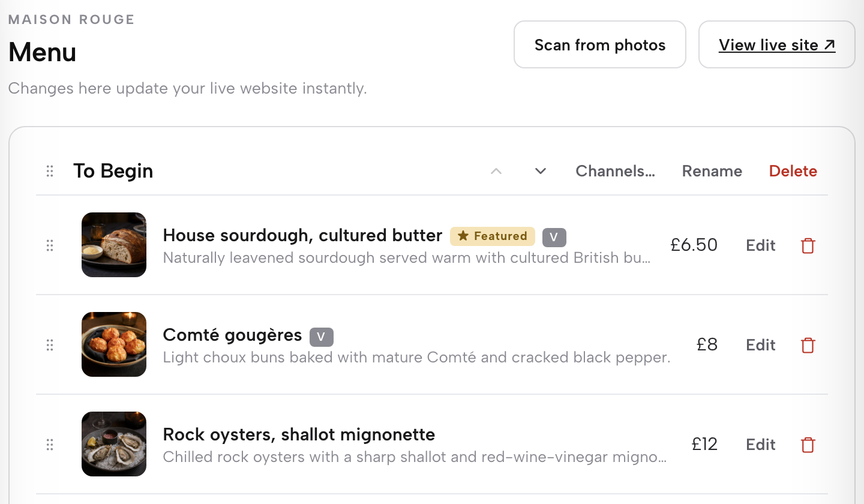Rename the To Begin section
Image resolution: width=864 pixels, height=504 pixels.
click(x=712, y=171)
